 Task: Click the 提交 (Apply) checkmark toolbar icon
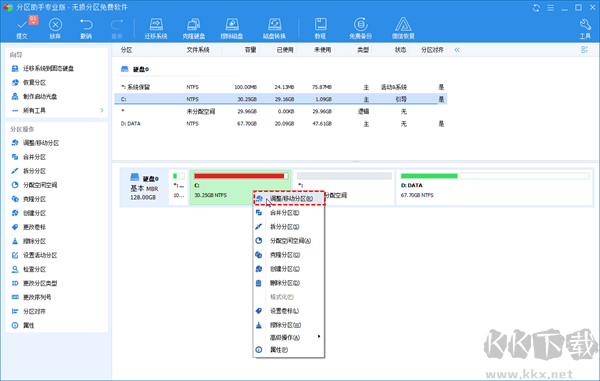[x=22, y=28]
